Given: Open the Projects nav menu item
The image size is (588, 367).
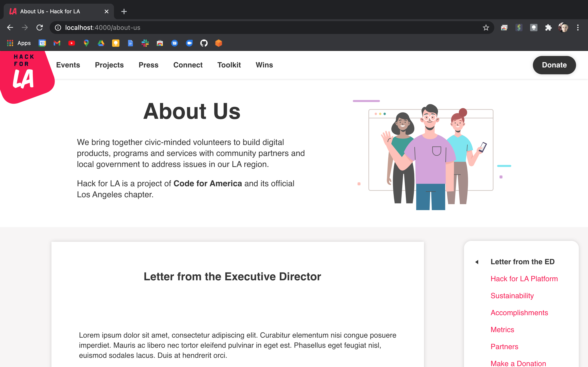Looking at the screenshot, I should [x=109, y=65].
